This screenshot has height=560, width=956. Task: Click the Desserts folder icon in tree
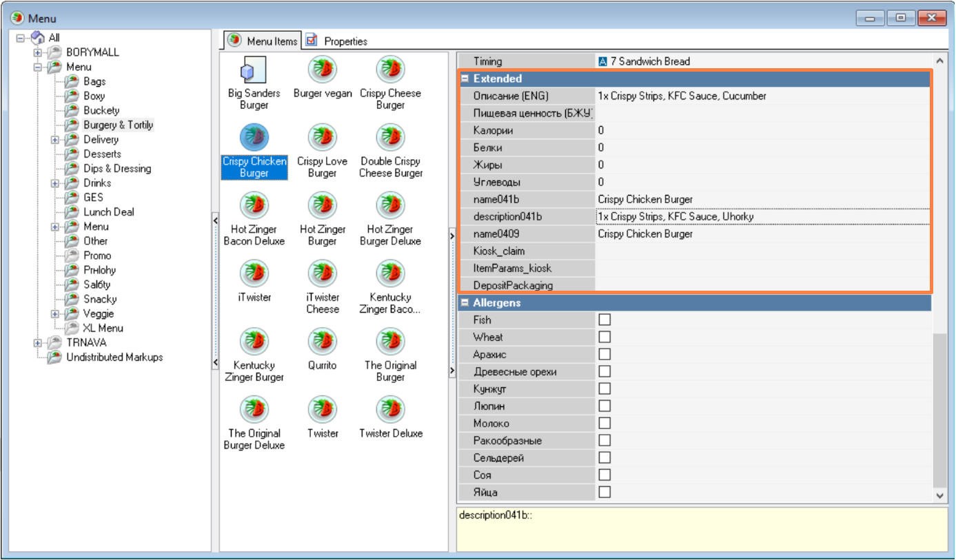[72, 154]
